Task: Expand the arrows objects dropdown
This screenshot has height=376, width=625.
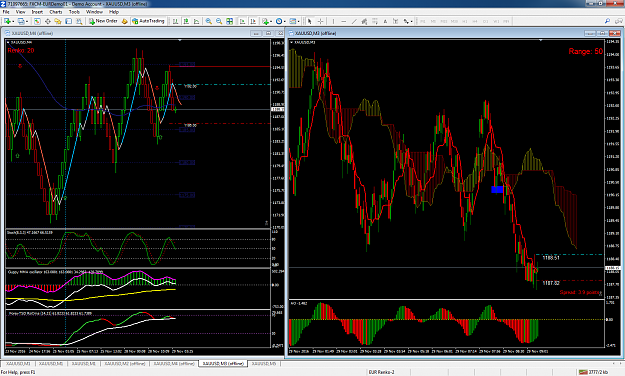Action: coord(411,22)
